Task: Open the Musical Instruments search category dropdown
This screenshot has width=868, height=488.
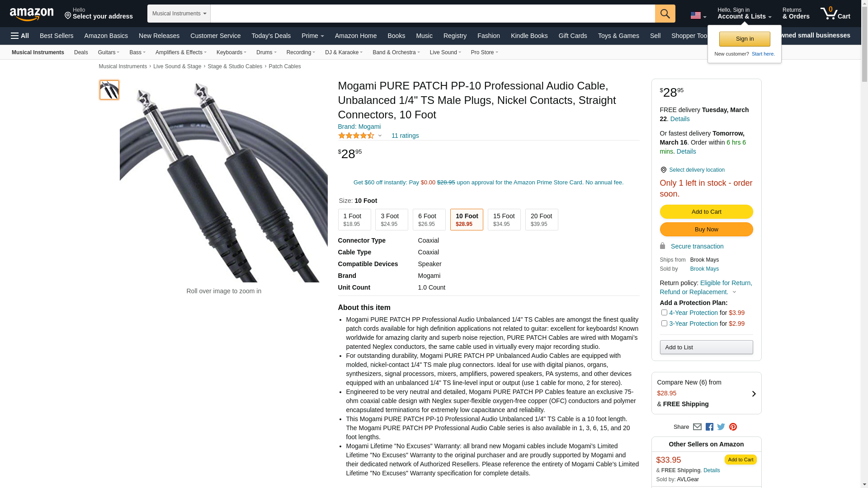Action: click(179, 14)
